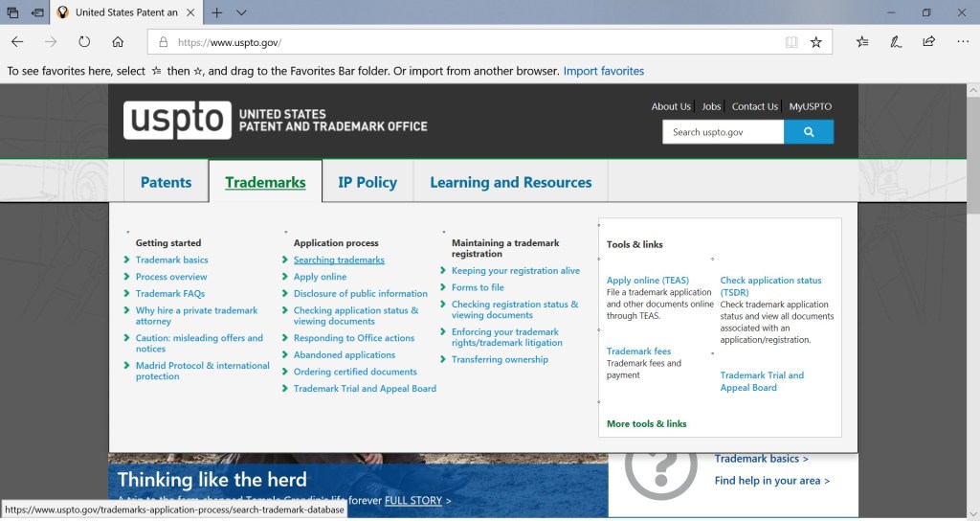Click the tabs you've set aside icon
The height and width of the screenshot is (521, 980).
pyautogui.click(x=12, y=12)
